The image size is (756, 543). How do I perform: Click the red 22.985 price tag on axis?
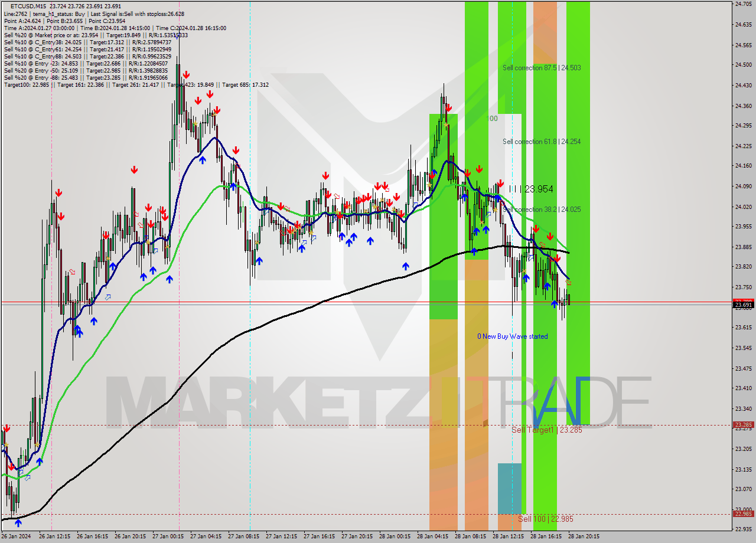[743, 513]
